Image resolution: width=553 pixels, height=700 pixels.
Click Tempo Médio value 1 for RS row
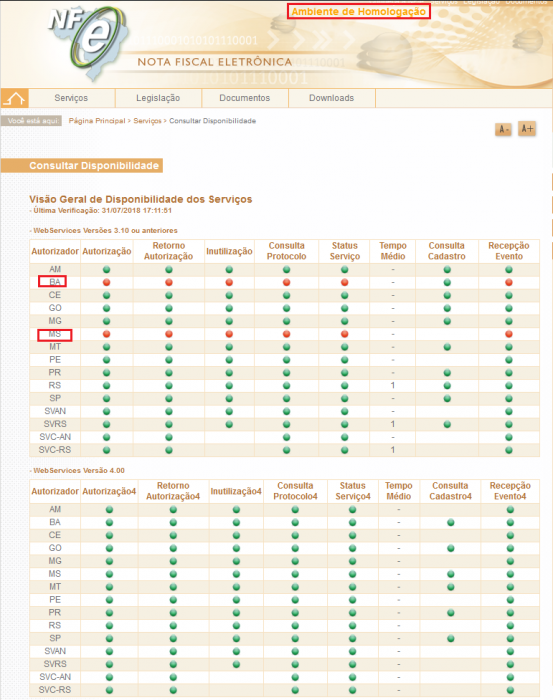(x=393, y=385)
